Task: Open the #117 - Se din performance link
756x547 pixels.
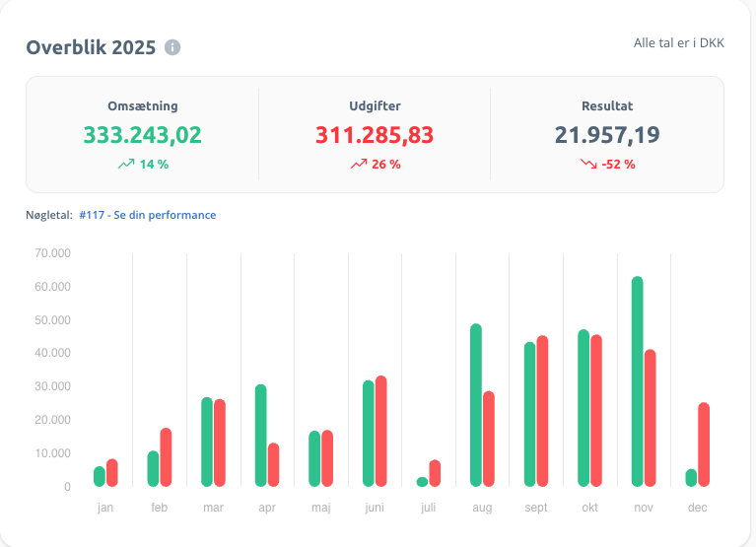Action: 147,215
